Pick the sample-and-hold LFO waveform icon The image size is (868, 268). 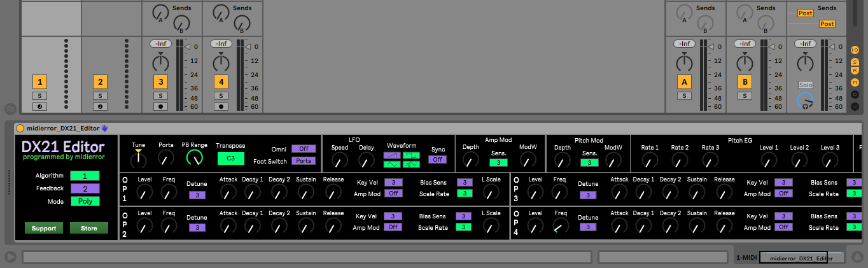410,164
